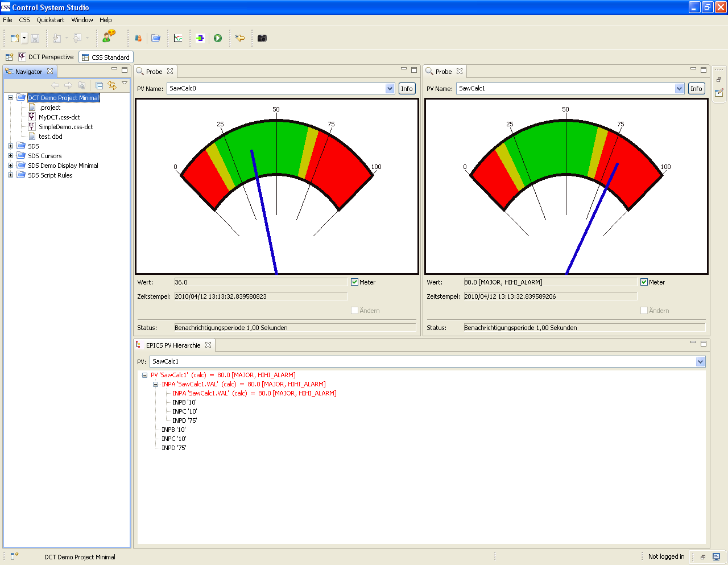The width and height of the screenshot is (728, 565).
Task: Click the user chat login icon
Action: [x=109, y=37]
